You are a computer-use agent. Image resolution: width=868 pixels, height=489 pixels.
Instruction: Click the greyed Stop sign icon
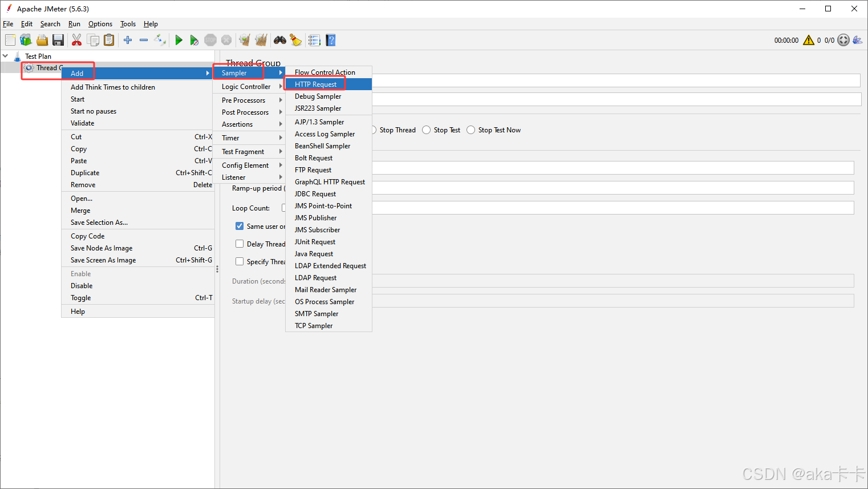click(x=210, y=40)
